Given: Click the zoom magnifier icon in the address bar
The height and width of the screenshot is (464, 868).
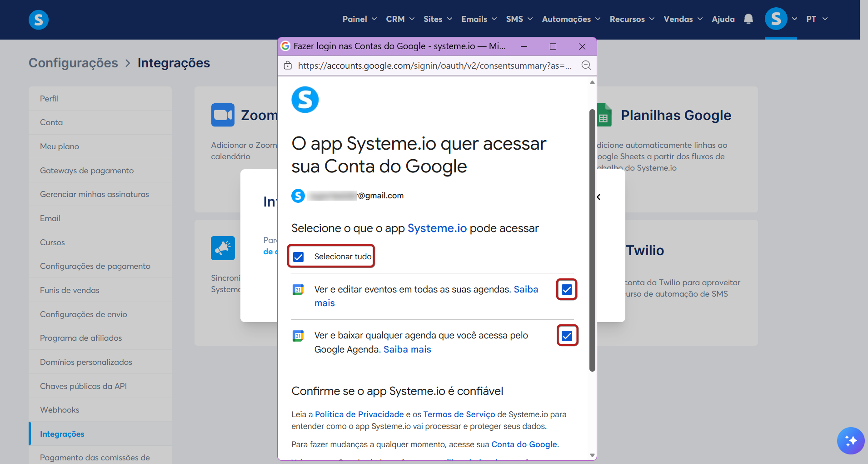Looking at the screenshot, I should 586,66.
